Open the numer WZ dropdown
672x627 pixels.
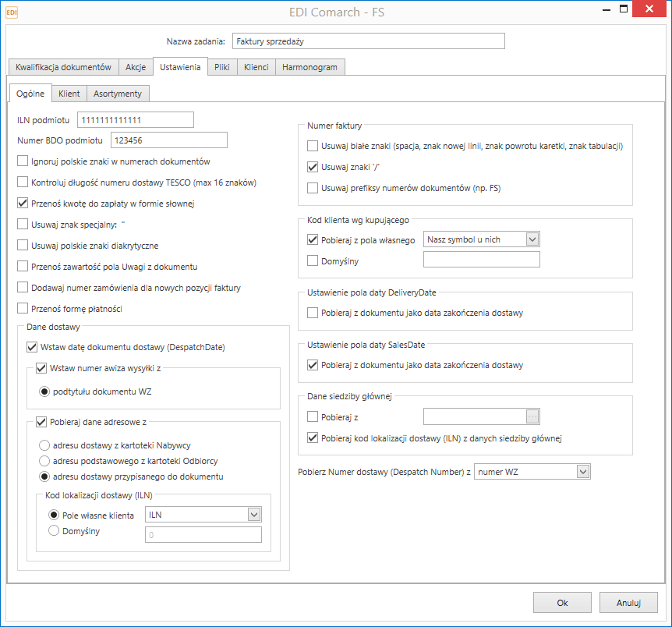click(583, 472)
